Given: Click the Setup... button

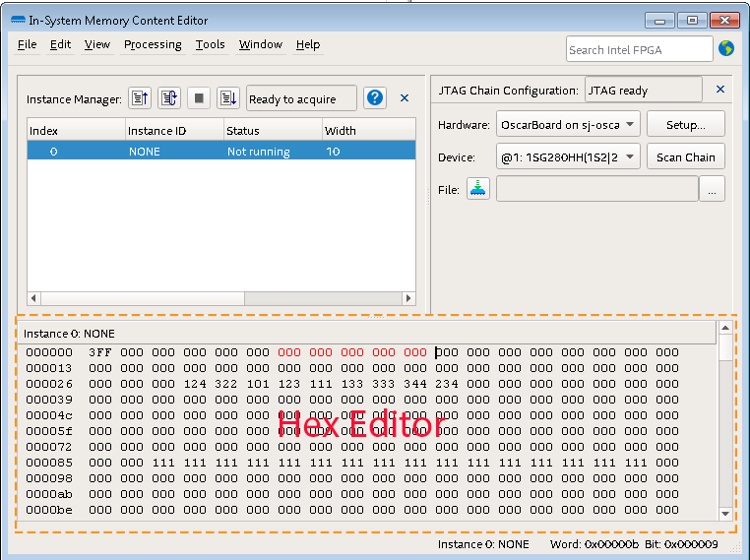Looking at the screenshot, I should tap(685, 125).
